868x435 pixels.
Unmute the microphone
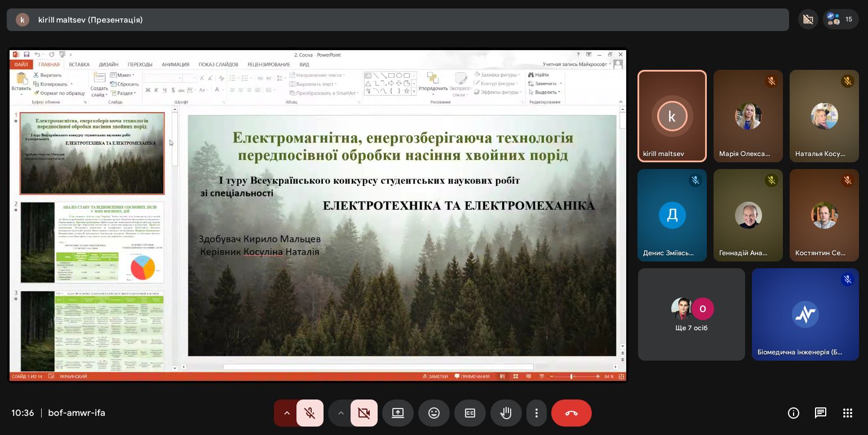click(x=309, y=413)
